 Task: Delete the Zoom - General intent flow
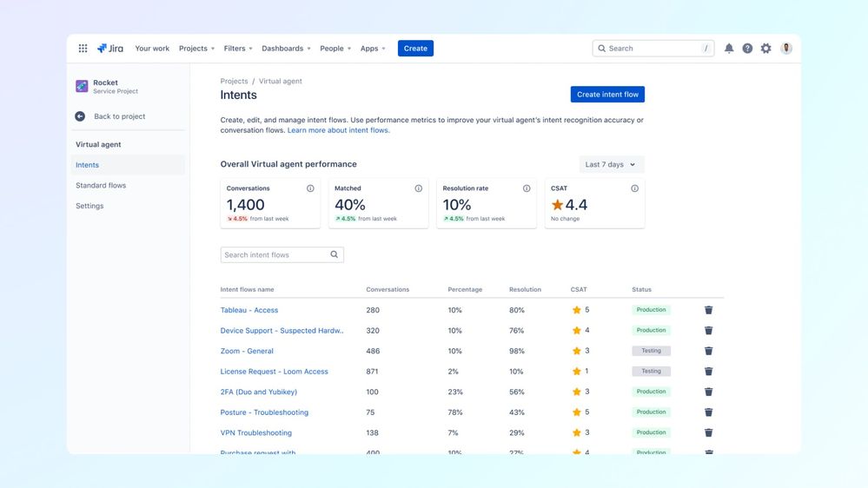709,351
